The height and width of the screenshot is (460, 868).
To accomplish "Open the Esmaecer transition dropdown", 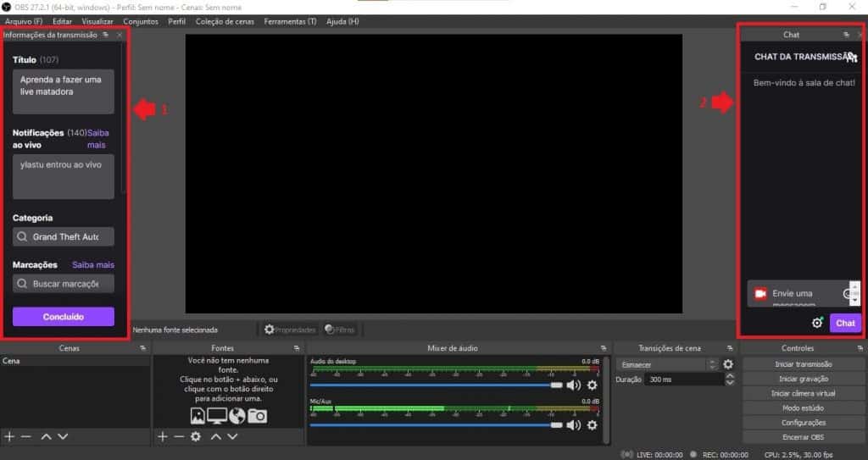I will [x=667, y=365].
